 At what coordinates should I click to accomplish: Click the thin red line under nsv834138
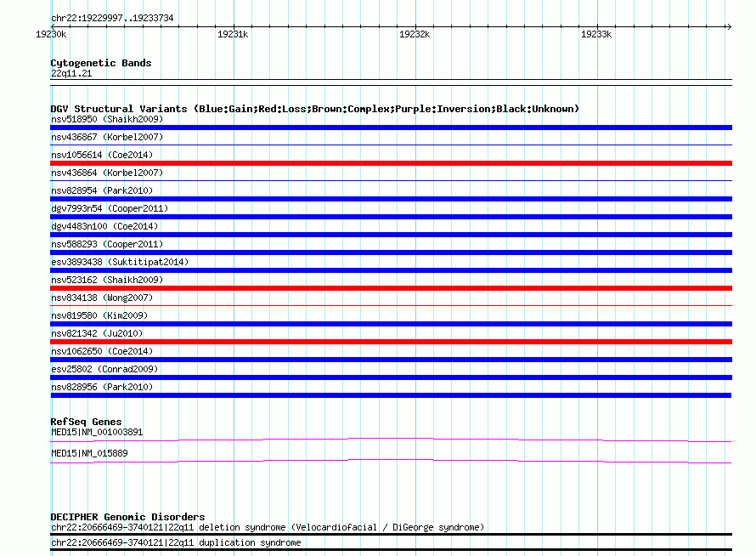click(391, 305)
